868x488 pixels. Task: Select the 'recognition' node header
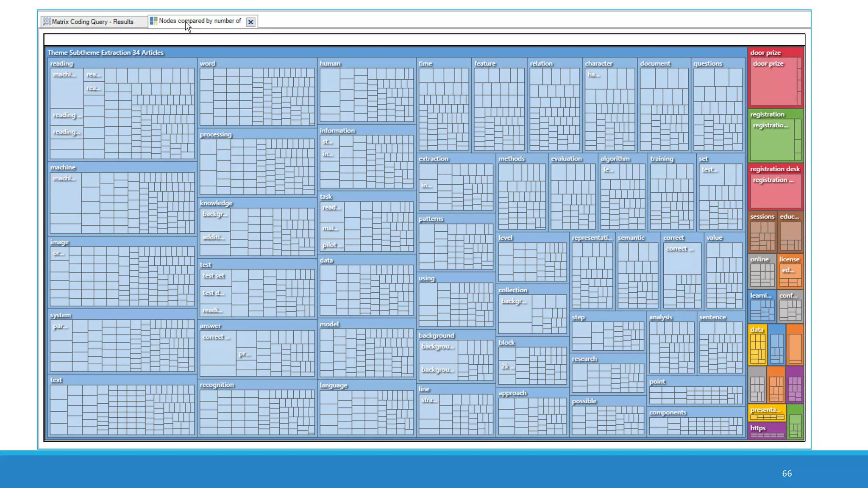pyautogui.click(x=217, y=385)
